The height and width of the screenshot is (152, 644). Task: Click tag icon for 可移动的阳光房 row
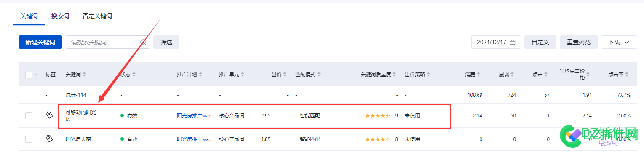(49, 115)
